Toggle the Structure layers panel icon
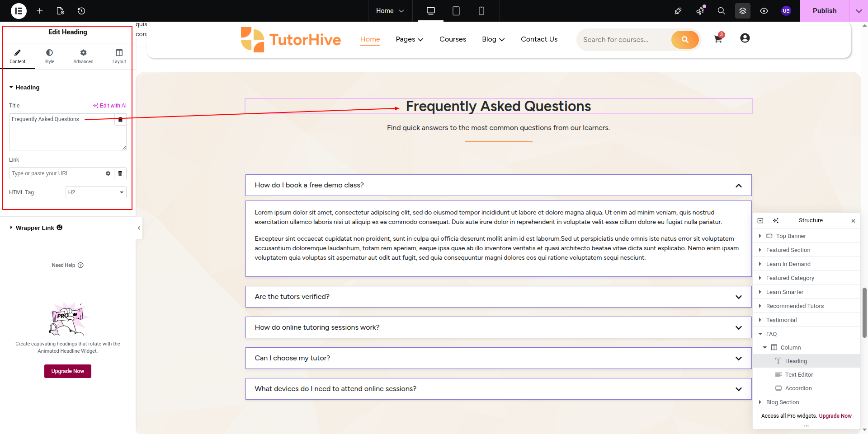 pos(743,11)
